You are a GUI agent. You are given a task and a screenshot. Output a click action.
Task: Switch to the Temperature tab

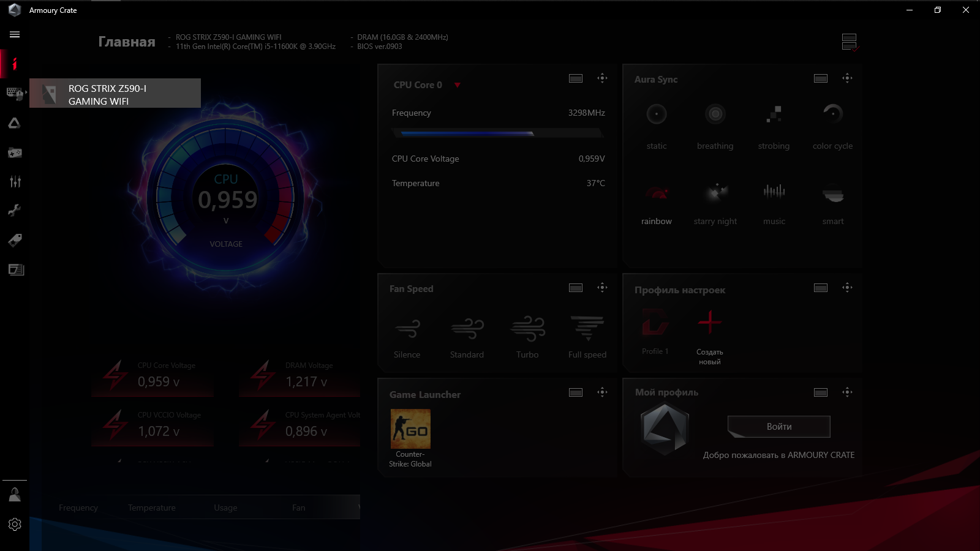tap(151, 508)
